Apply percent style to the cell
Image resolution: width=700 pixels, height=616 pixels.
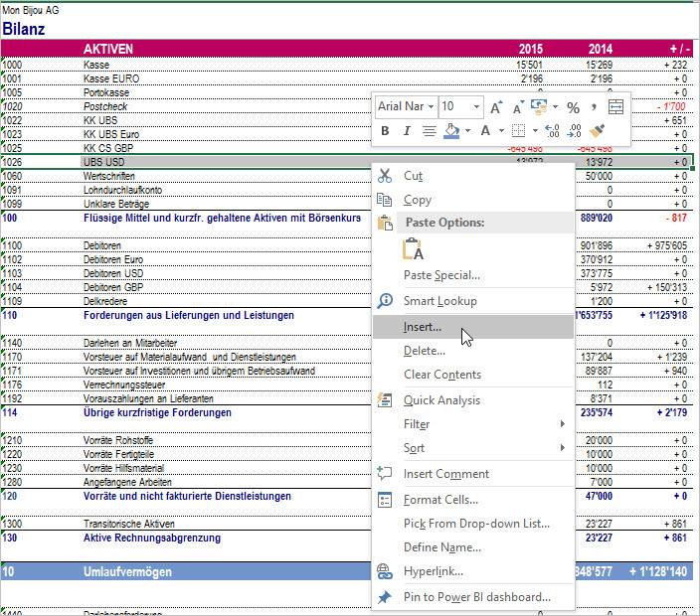click(573, 106)
